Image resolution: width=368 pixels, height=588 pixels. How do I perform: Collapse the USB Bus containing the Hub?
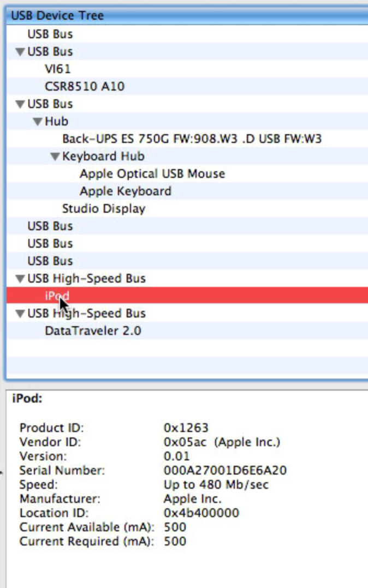coord(20,104)
